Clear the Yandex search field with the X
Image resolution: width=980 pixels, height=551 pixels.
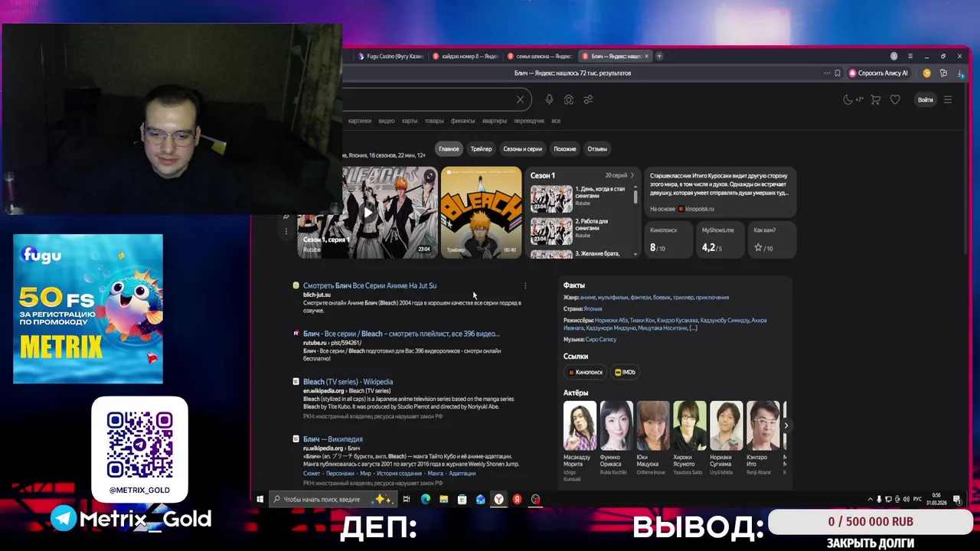tap(520, 99)
